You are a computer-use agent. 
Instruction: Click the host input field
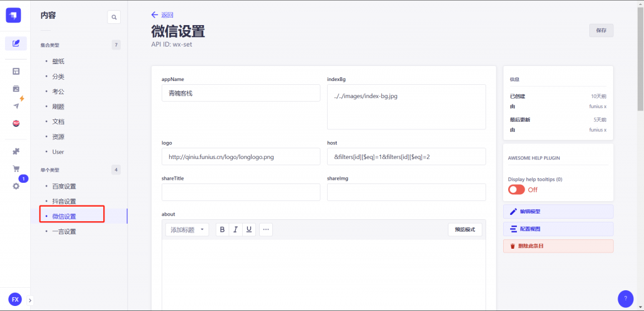406,156
